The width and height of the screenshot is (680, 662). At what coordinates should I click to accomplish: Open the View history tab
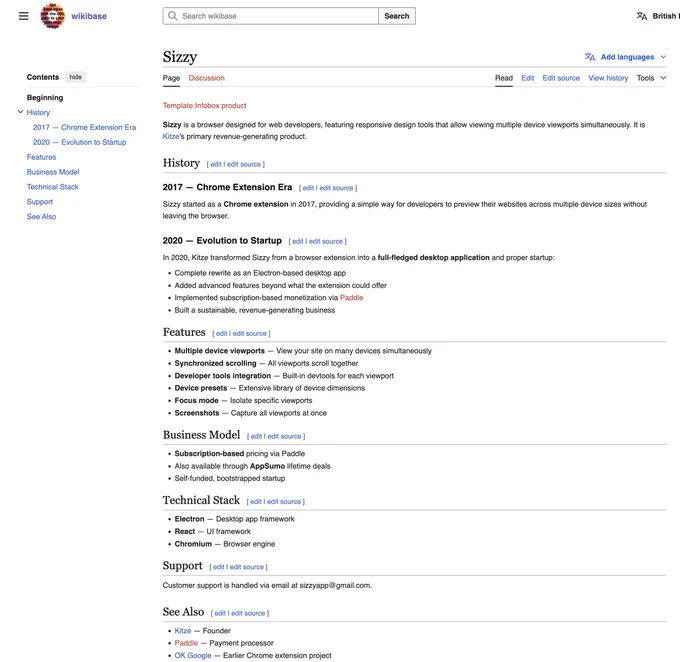click(608, 78)
